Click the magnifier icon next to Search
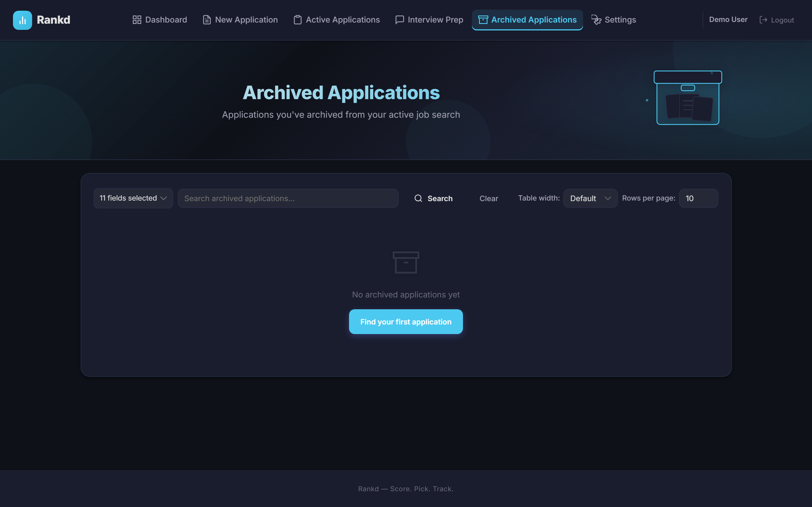812x507 pixels. [x=418, y=198]
